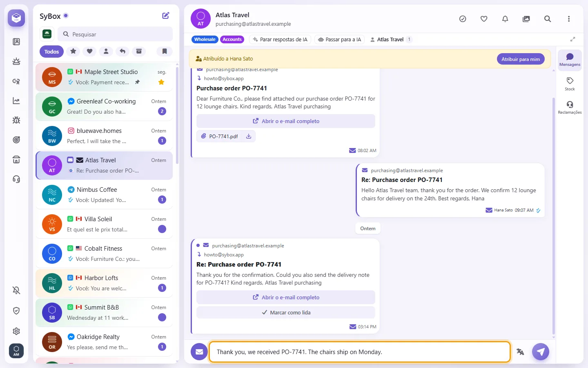Search within the Atlas Travel chat
The image size is (588, 368).
pos(548,19)
